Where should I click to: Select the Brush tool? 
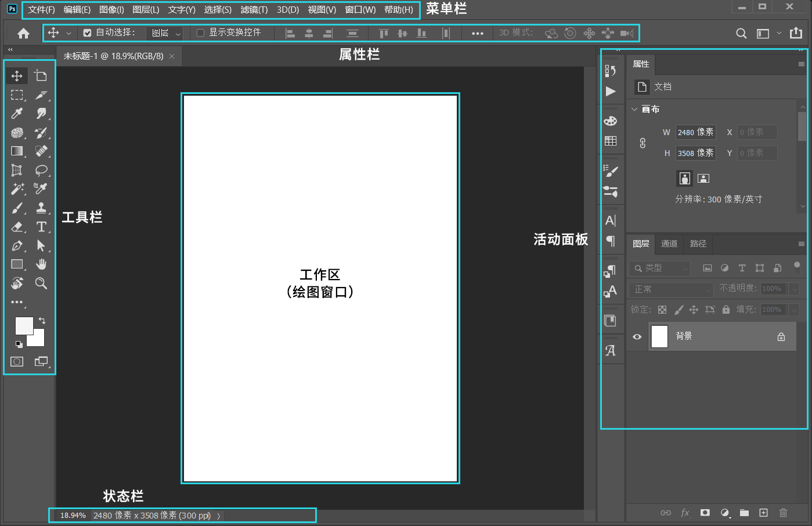point(17,208)
